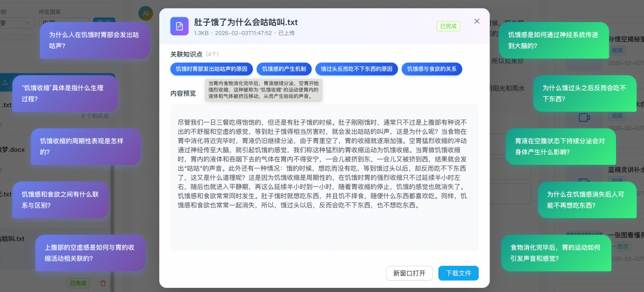Click the red trash delete icon

click(x=103, y=283)
